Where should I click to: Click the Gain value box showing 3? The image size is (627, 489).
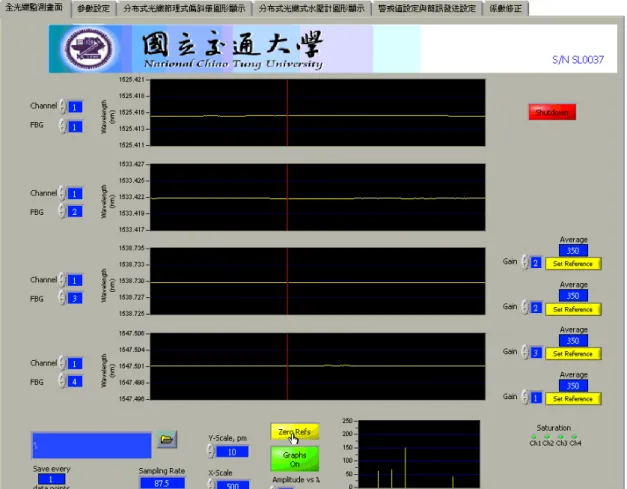pyautogui.click(x=536, y=353)
